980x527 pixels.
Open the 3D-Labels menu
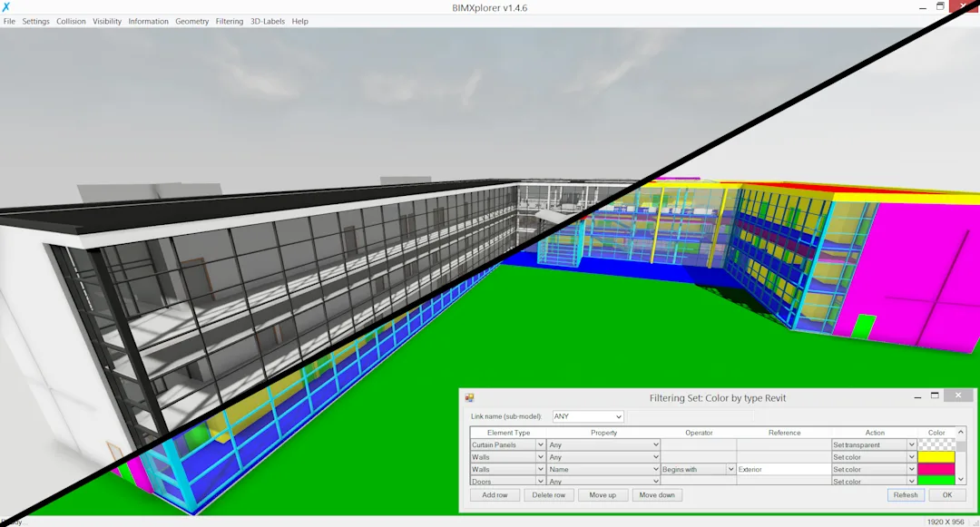pos(266,21)
